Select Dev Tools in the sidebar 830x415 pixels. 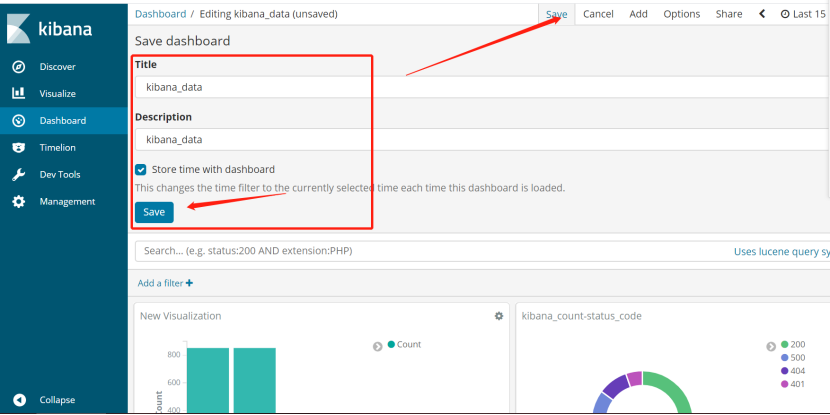[x=60, y=175]
